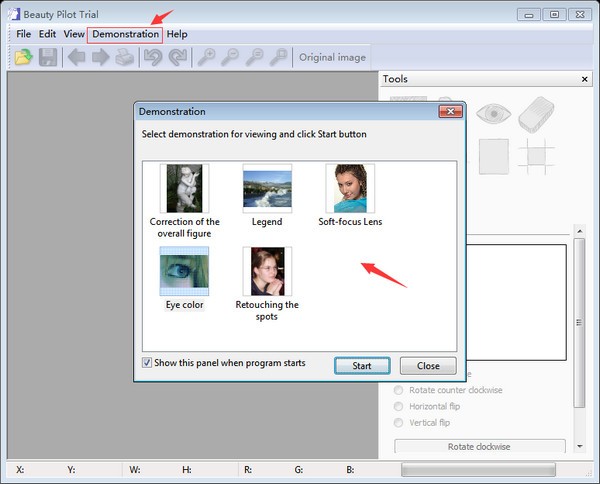
Task: Uncheck Show this panel when program starts
Action: 148,363
